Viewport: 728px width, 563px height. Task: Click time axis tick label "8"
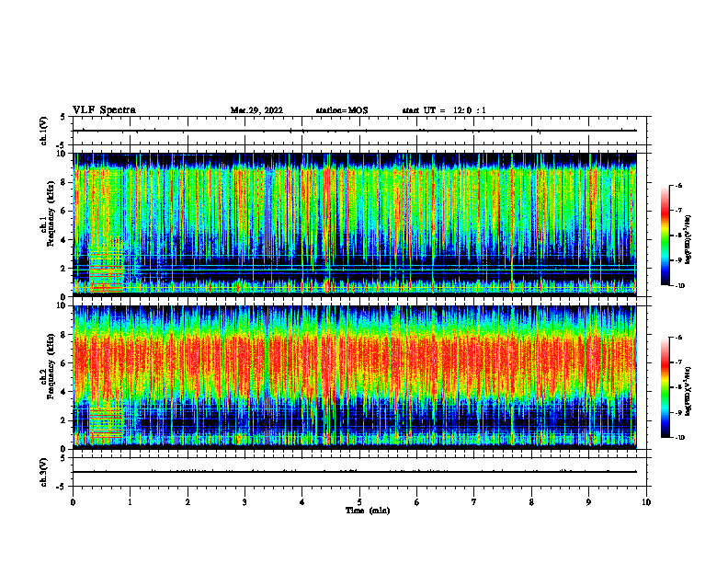[x=531, y=502]
